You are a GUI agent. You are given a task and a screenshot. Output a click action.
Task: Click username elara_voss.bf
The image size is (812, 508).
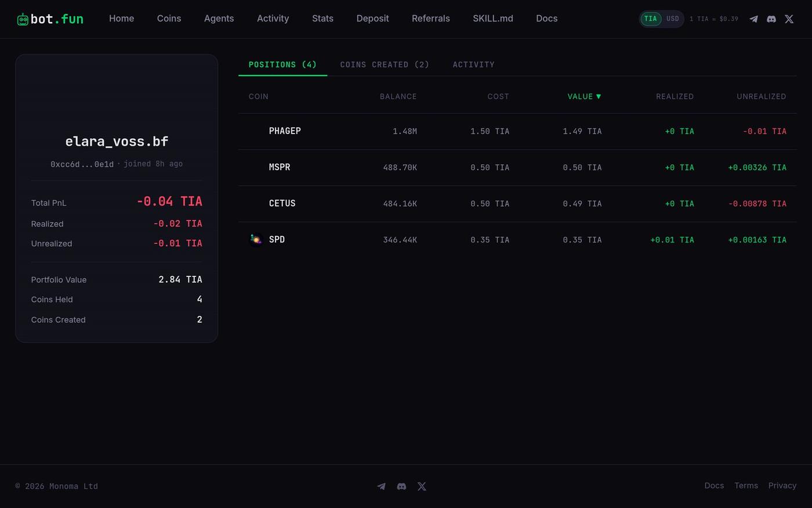point(117,141)
